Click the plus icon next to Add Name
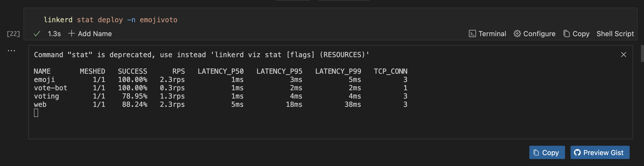Screen dimensions: 644x166 tap(71, 33)
